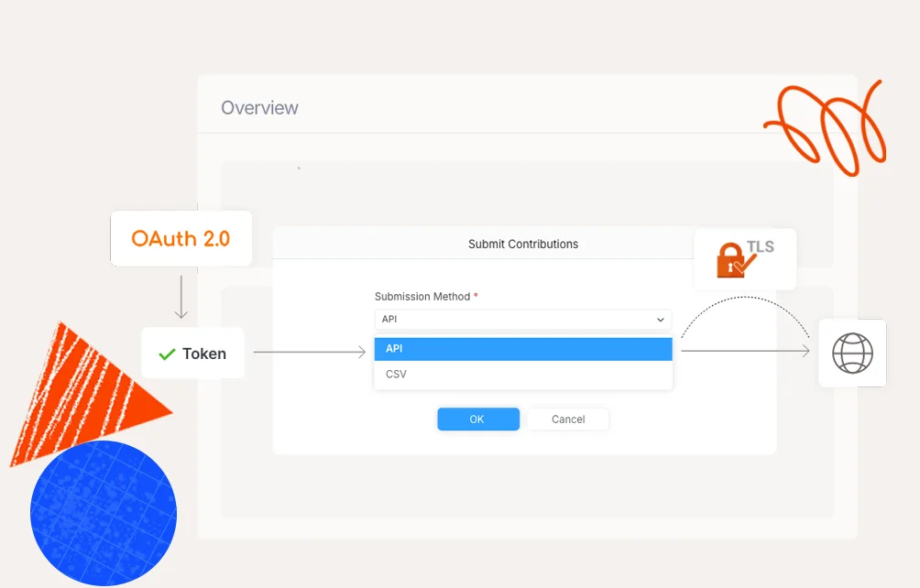Click the Submission Method field label
The image size is (920, 588).
(422, 297)
